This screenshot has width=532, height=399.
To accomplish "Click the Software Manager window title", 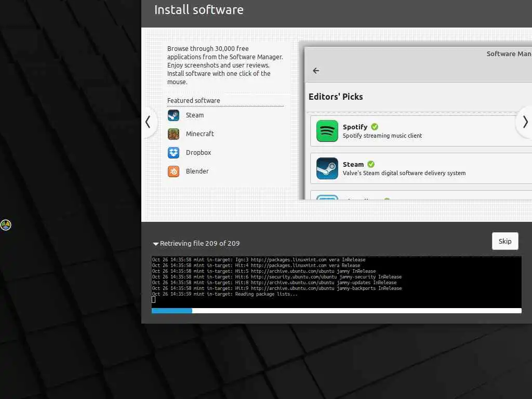I will click(x=509, y=54).
